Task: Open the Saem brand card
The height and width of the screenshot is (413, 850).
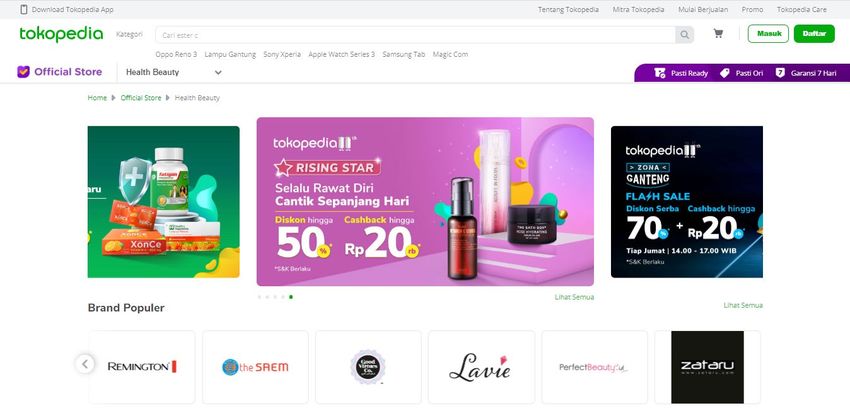Action: coord(255,367)
